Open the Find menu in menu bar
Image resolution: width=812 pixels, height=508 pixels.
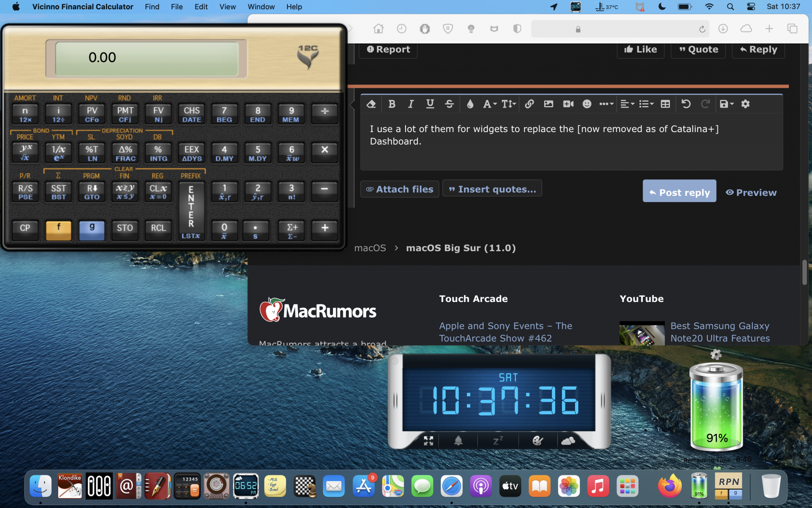click(x=152, y=7)
